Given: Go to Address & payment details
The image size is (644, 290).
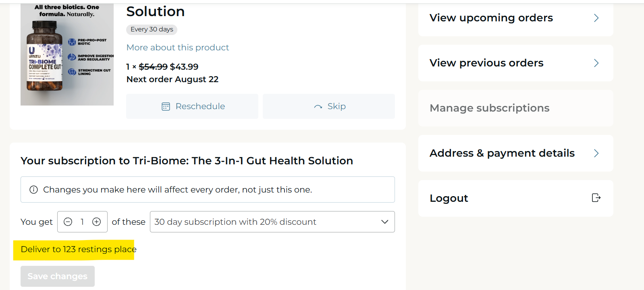Looking at the screenshot, I should point(516,153).
